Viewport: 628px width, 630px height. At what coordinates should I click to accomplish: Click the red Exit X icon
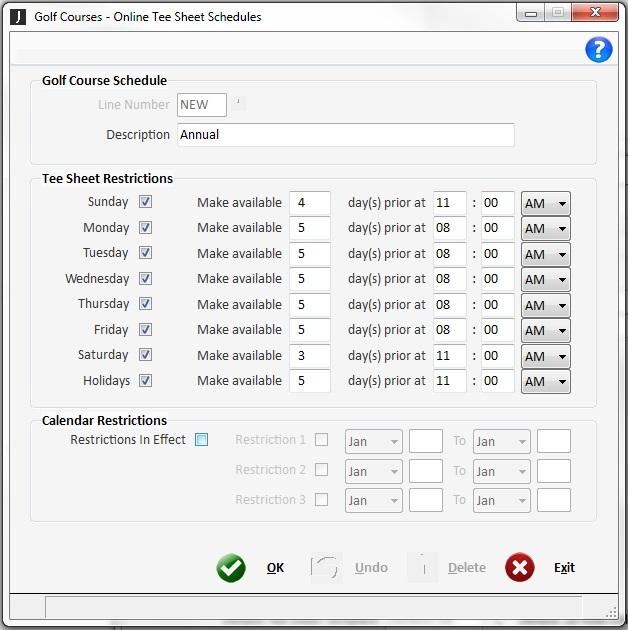(x=519, y=568)
